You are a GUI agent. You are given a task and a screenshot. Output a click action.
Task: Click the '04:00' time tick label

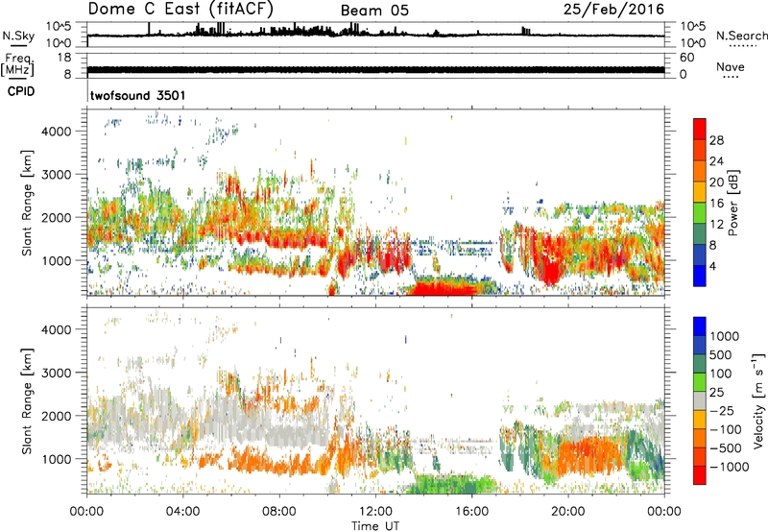pyautogui.click(x=182, y=512)
